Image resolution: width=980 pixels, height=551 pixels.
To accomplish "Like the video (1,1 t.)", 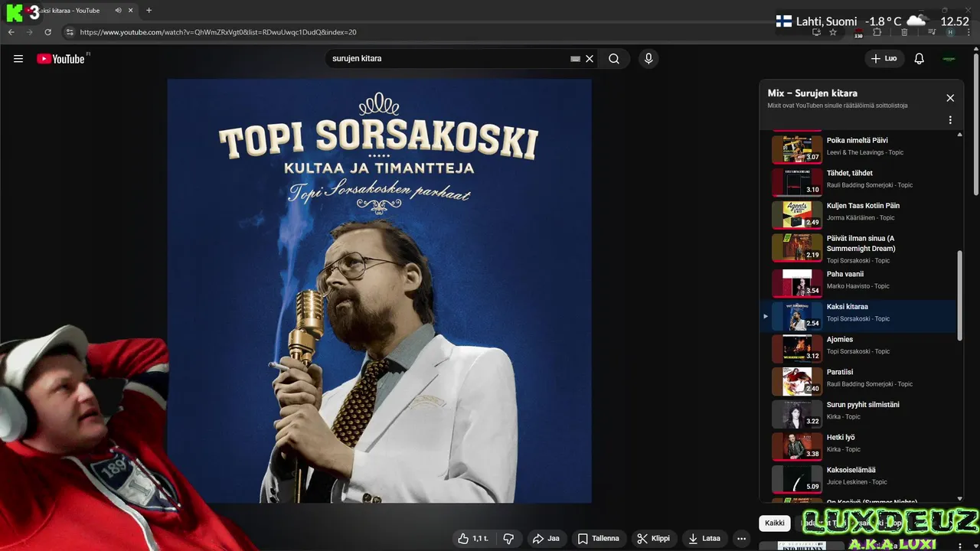I will pyautogui.click(x=472, y=539).
